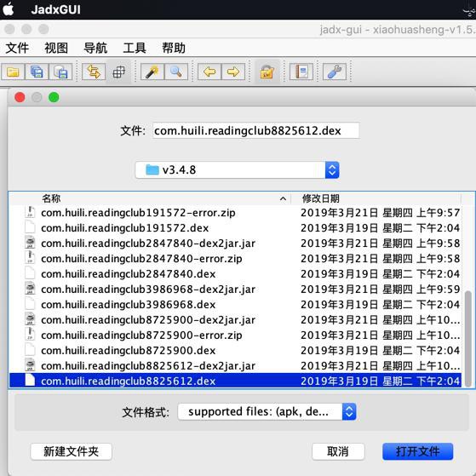Select com.huili.readingclub191572-error.zip
The image size is (476, 476).
(x=235, y=213)
